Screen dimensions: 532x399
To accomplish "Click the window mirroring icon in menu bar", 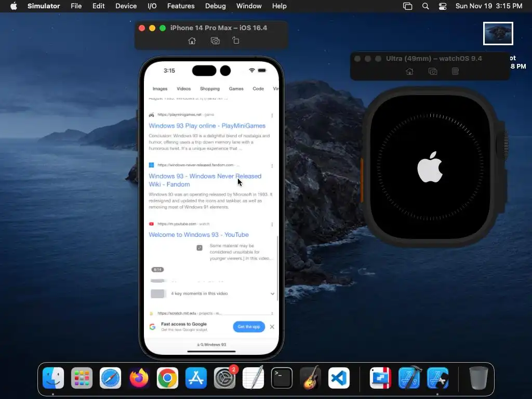I will coord(407,6).
